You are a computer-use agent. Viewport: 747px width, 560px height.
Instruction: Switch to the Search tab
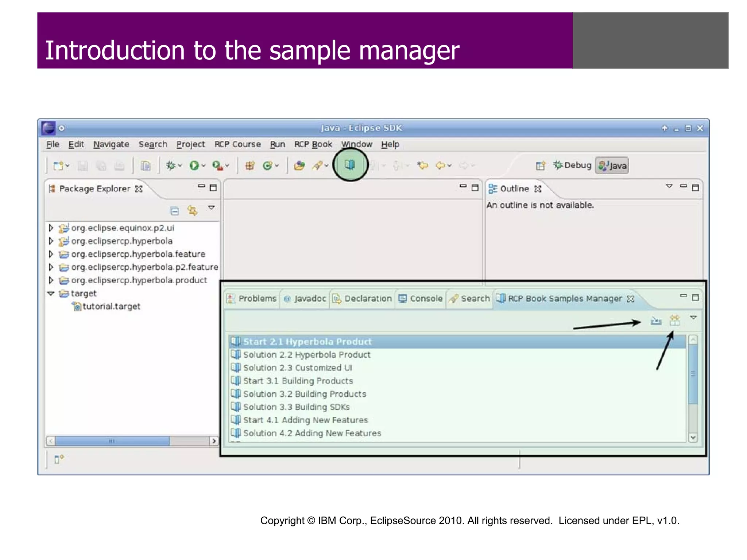click(x=469, y=299)
